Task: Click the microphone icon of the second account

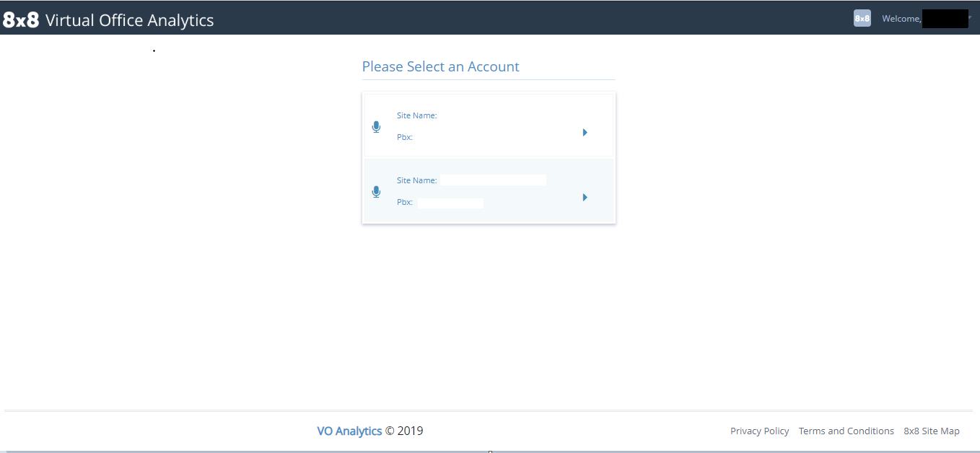Action: click(376, 192)
